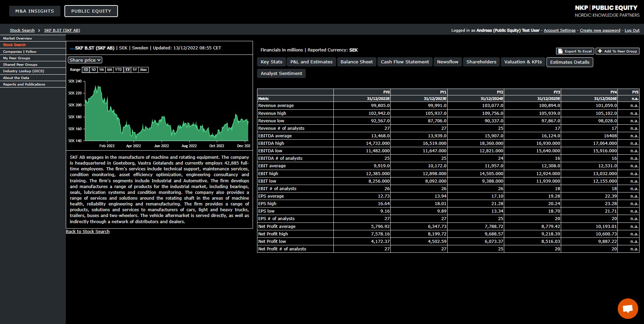Click the orange chat support bubble icon
The height and width of the screenshot is (324, 644).
point(627,309)
